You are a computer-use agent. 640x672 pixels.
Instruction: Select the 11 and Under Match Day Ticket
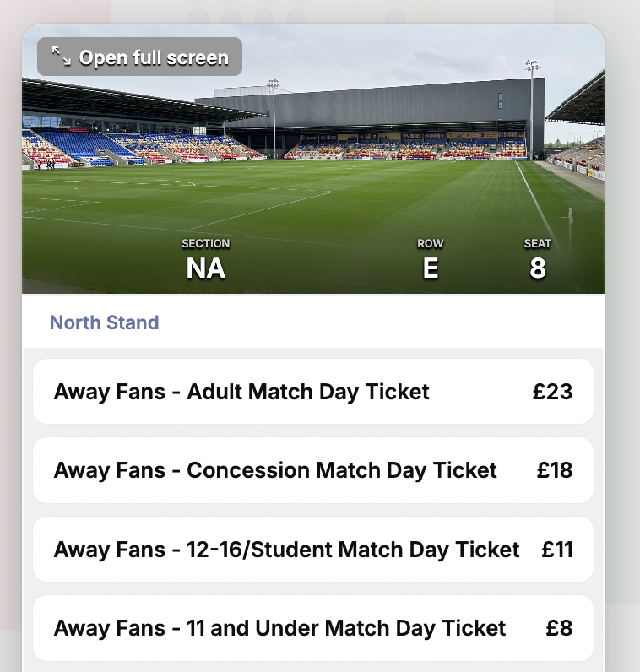coord(279,628)
